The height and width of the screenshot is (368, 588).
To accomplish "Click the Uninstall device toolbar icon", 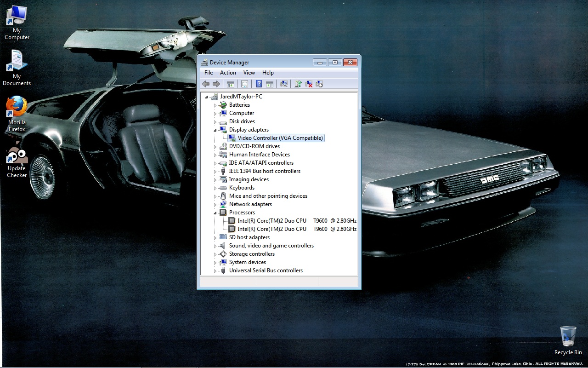I will [x=309, y=84].
